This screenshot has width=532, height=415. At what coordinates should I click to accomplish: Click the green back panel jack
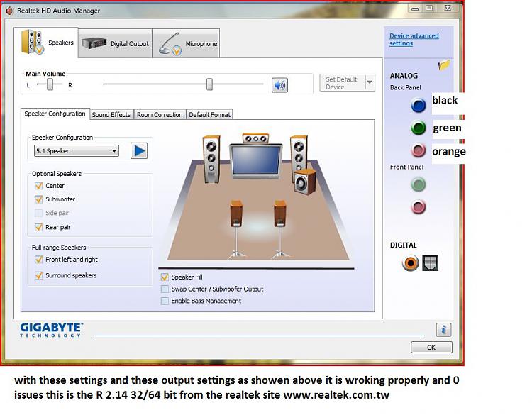pos(419,128)
